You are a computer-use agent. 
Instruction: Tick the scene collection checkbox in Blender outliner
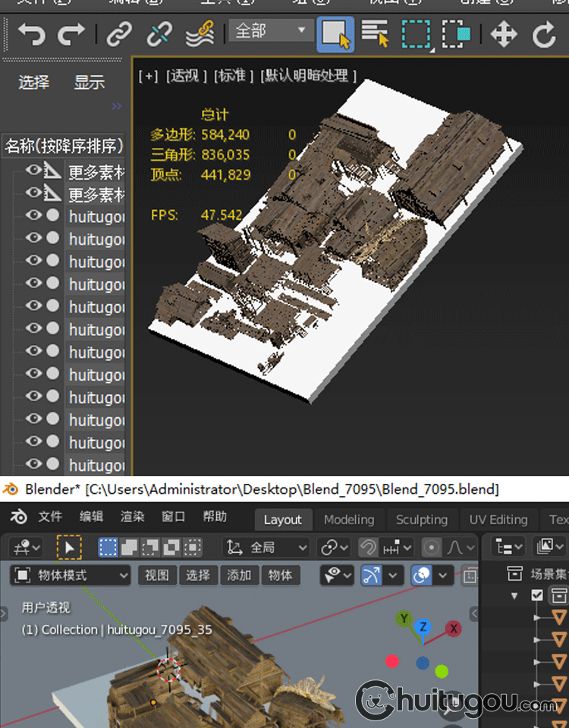537,595
